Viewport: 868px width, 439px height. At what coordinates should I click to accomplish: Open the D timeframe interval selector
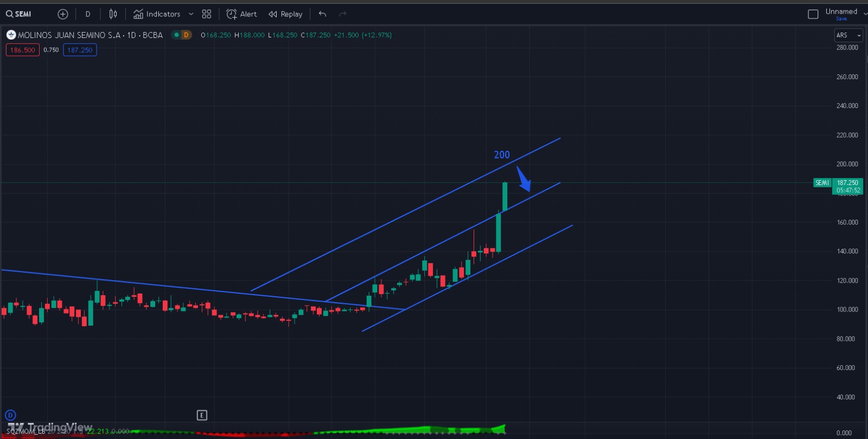[88, 14]
